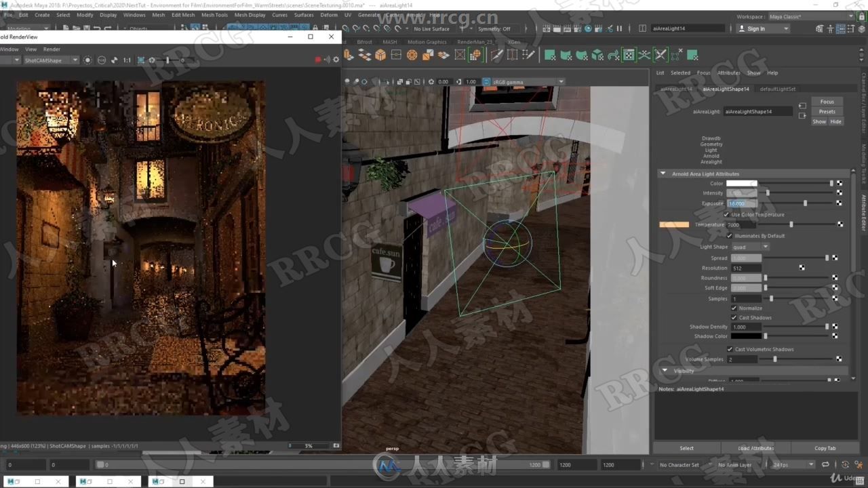Image resolution: width=868 pixels, height=488 pixels.
Task: Collapse the Visibility section
Action: pos(665,371)
